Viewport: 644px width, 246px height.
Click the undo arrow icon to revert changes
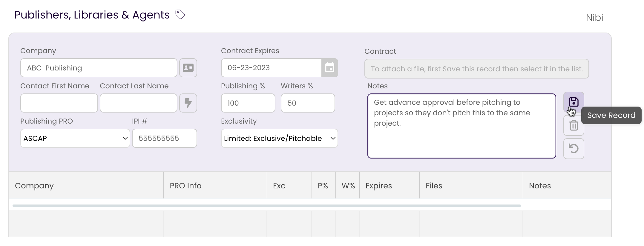pyautogui.click(x=574, y=148)
